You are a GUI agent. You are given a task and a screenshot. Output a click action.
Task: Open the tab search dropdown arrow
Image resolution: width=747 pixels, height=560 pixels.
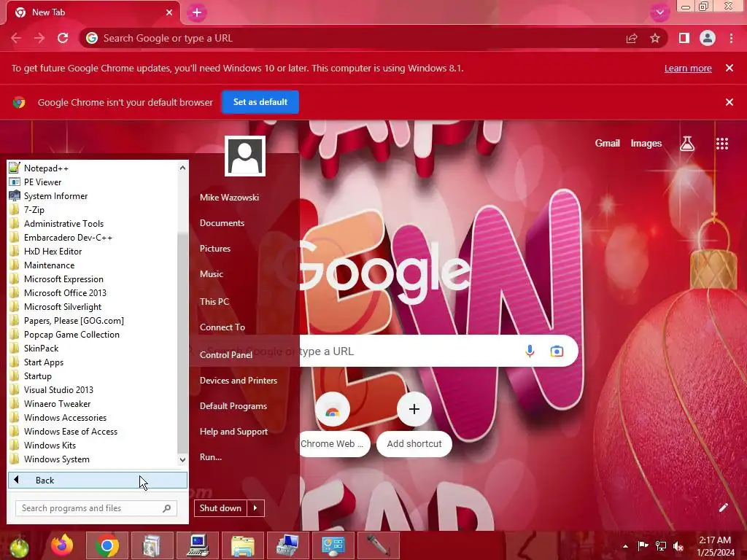pyautogui.click(x=659, y=12)
